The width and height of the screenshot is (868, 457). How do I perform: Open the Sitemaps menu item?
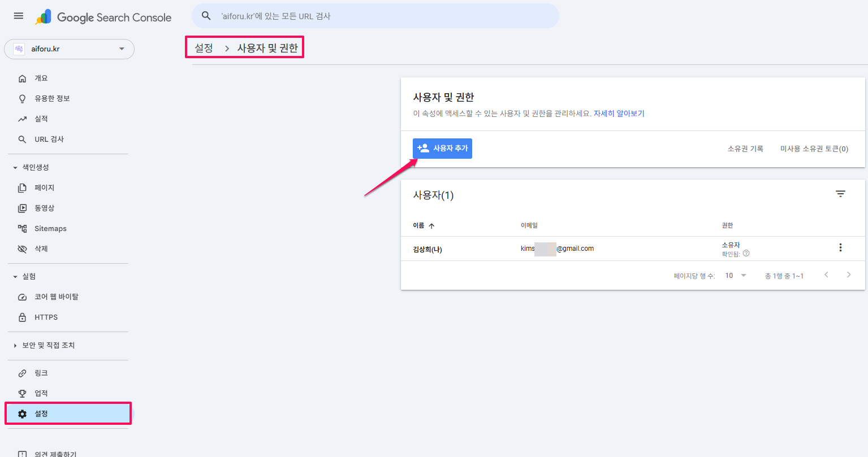tap(50, 229)
